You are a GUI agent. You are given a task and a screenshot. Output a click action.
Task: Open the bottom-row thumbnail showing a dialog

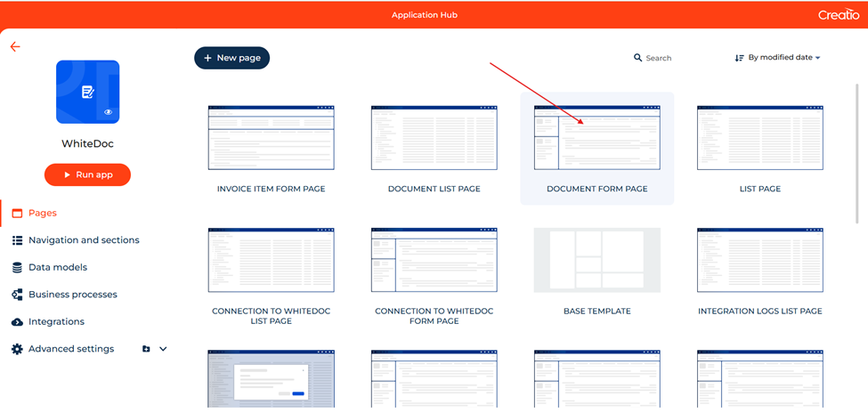click(272, 378)
